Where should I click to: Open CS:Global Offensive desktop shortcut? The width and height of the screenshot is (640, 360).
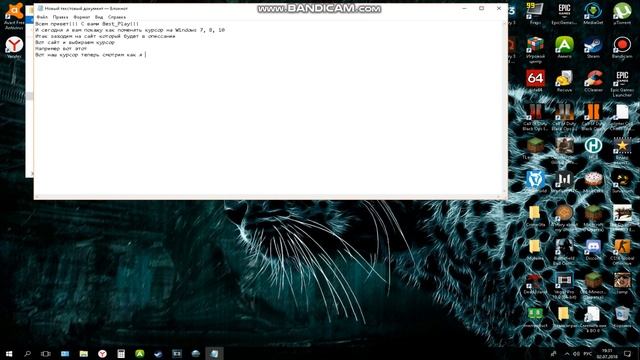(x=622, y=251)
